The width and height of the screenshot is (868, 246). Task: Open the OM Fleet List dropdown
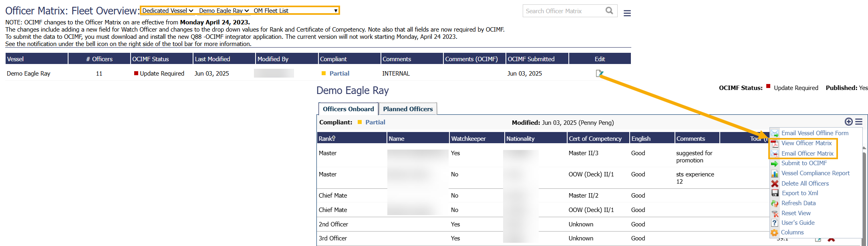click(295, 11)
